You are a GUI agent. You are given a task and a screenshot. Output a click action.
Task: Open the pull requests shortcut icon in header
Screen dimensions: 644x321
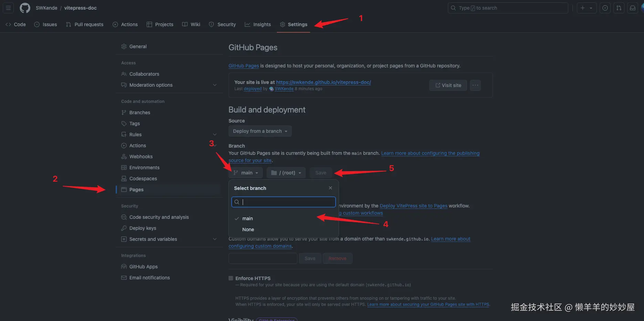tap(619, 8)
